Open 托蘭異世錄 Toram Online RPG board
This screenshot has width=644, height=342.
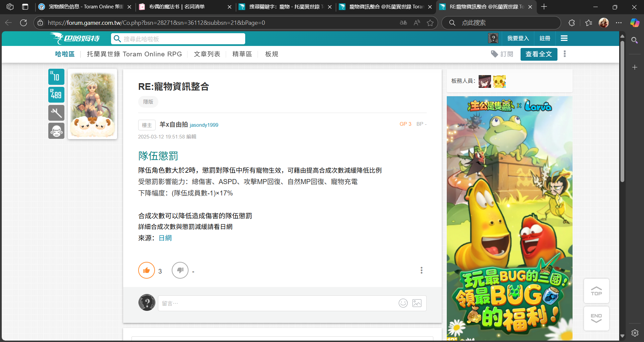pos(134,54)
